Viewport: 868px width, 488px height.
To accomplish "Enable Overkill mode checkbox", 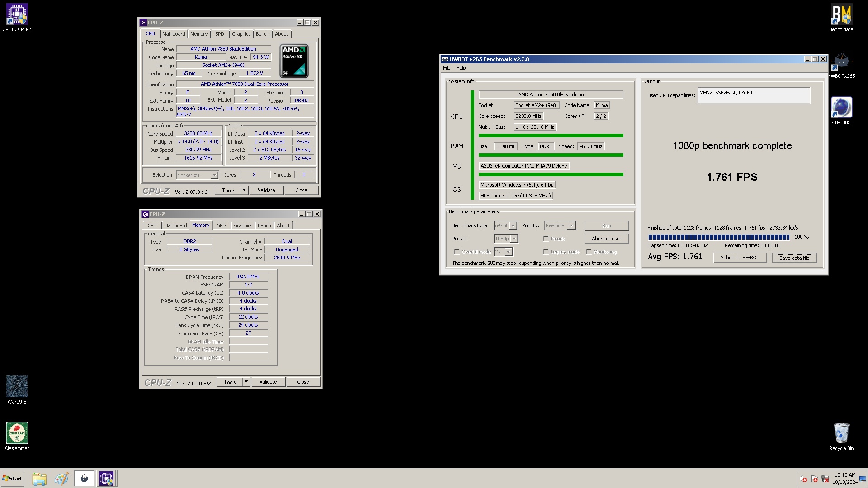I will (457, 252).
